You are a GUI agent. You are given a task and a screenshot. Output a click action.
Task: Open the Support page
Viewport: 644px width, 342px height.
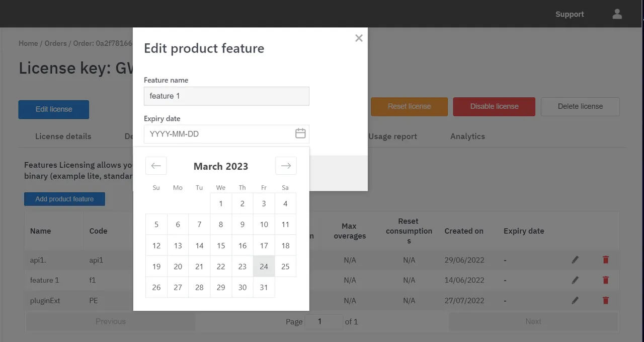point(570,14)
